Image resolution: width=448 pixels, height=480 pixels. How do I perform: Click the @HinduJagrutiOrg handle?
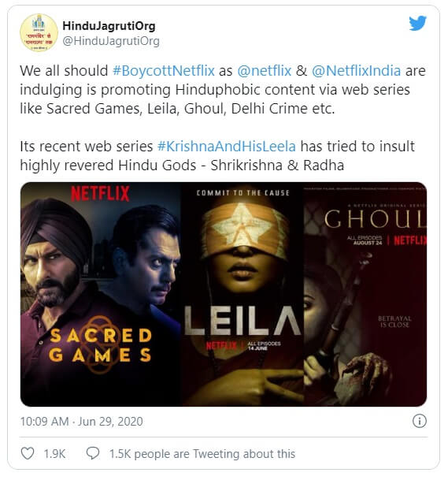tap(111, 41)
